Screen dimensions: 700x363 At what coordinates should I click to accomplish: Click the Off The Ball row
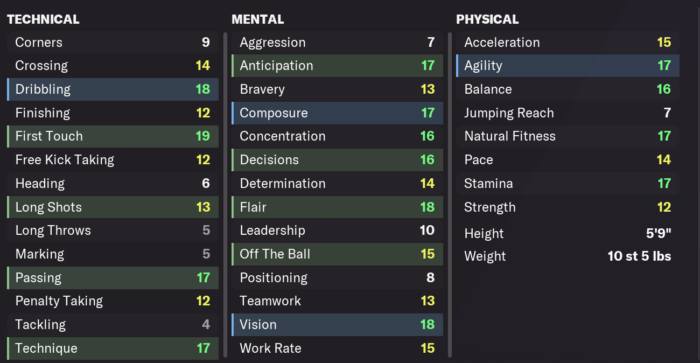pyautogui.click(x=338, y=254)
